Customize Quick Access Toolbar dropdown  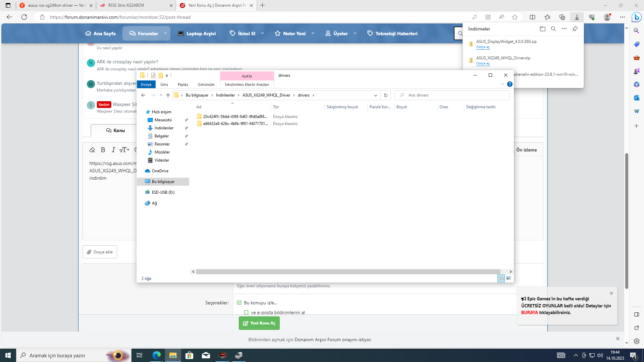pyautogui.click(x=167, y=76)
